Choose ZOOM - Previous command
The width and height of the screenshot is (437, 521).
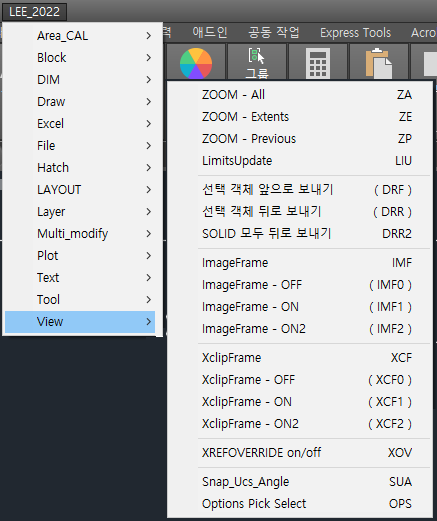click(x=300, y=139)
